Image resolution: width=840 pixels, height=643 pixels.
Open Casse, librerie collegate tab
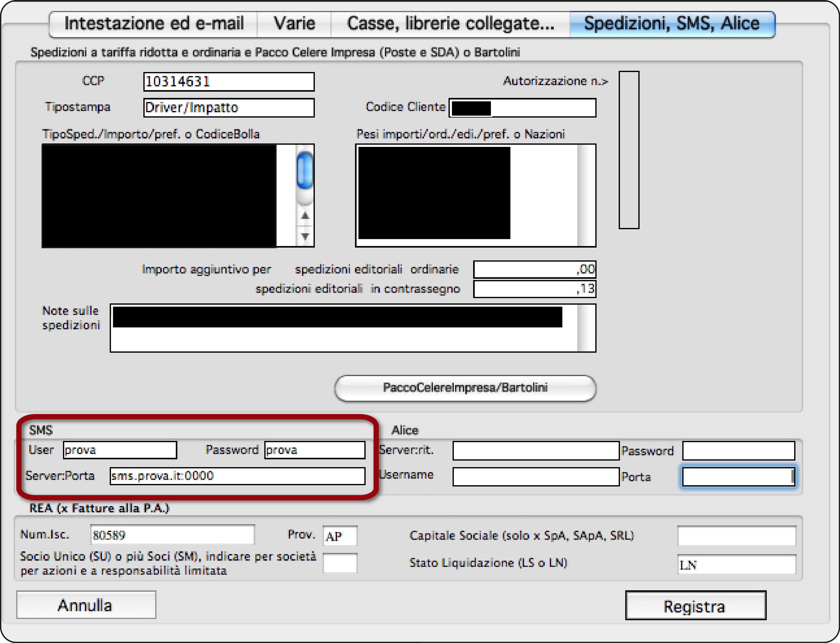pyautogui.click(x=451, y=24)
